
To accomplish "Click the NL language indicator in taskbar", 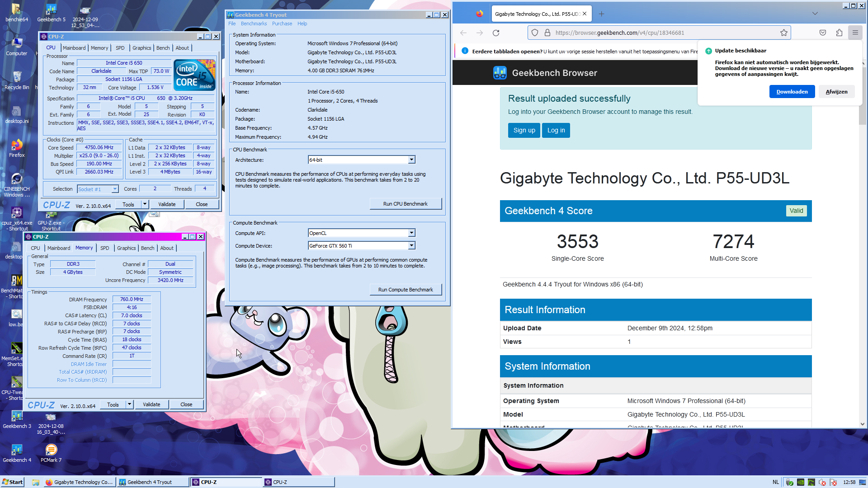I will (x=776, y=482).
